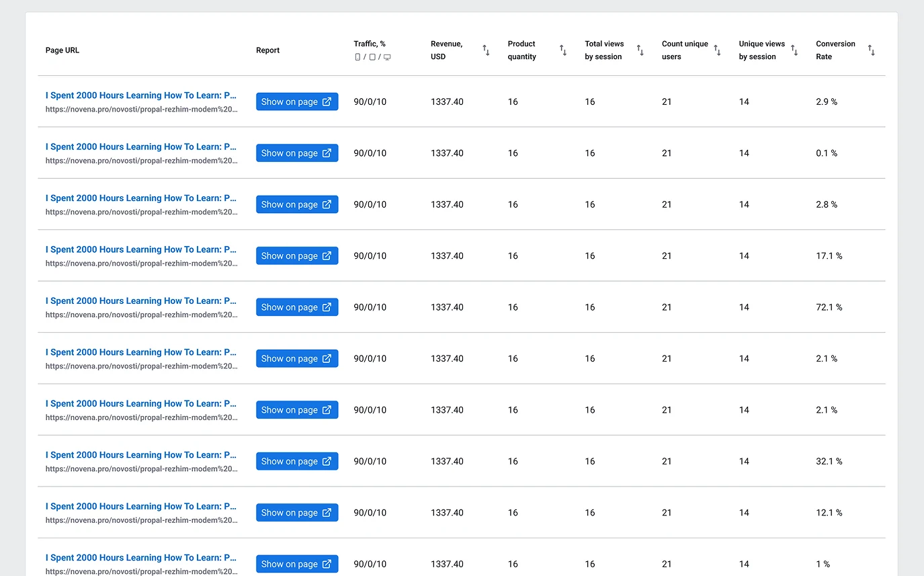Open the article title link in 12.1 % row
The image size is (924, 576).
pyautogui.click(x=141, y=507)
